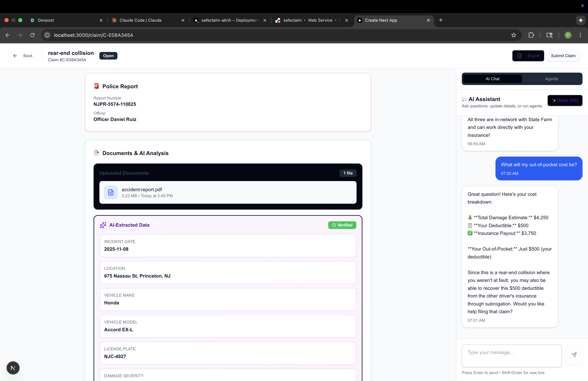Toggle the Demo (5/5) mode button

click(x=565, y=100)
